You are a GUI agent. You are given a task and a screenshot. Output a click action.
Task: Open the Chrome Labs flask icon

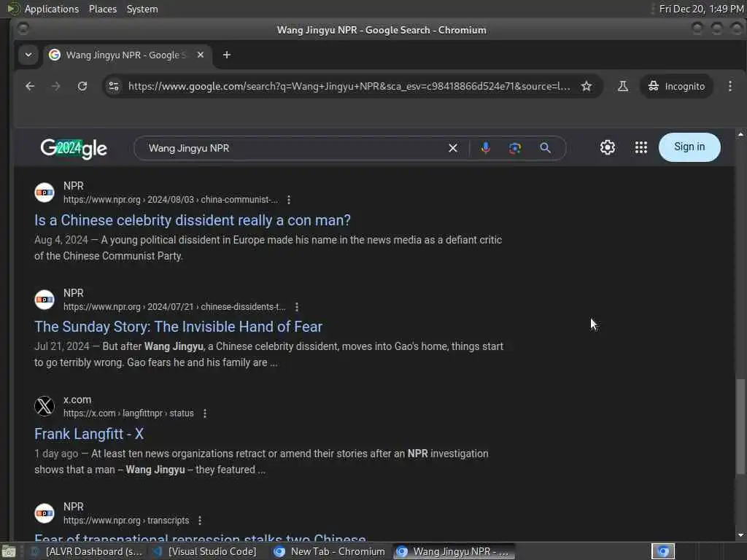coord(623,86)
